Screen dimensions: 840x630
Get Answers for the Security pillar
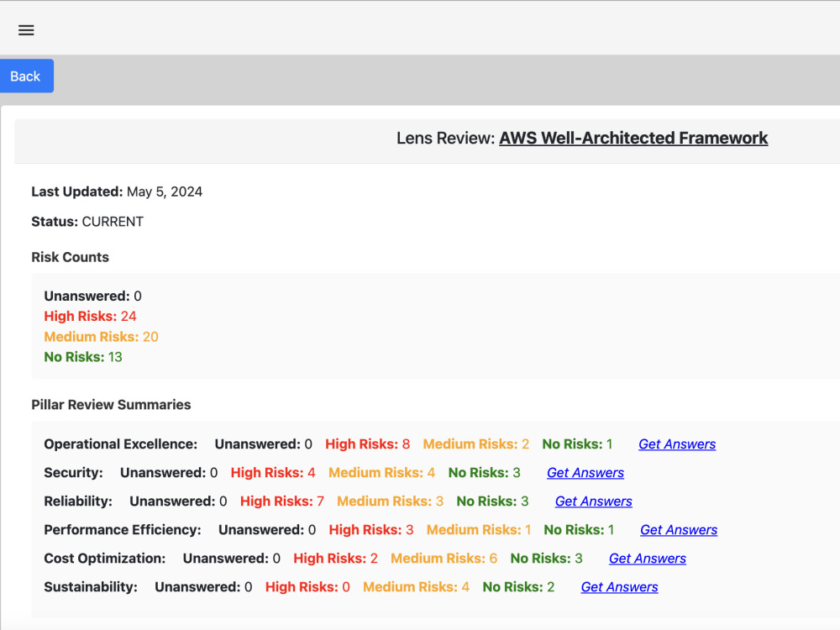[585, 472]
